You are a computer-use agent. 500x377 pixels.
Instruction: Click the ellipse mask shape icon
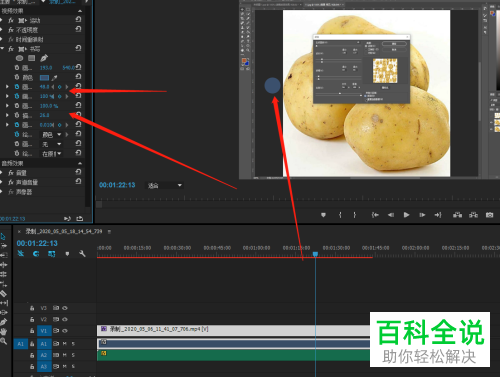point(19,58)
